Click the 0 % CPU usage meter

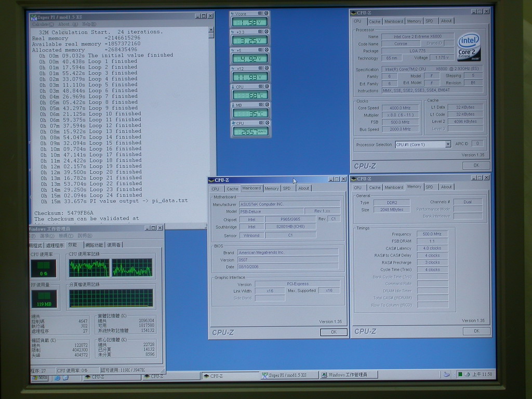point(44,269)
